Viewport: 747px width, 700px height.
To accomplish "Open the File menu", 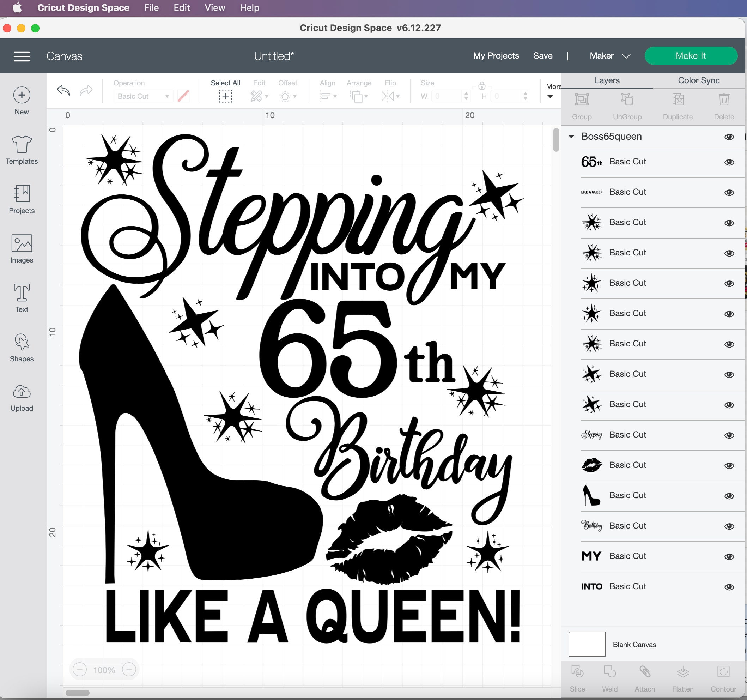I will tap(151, 7).
